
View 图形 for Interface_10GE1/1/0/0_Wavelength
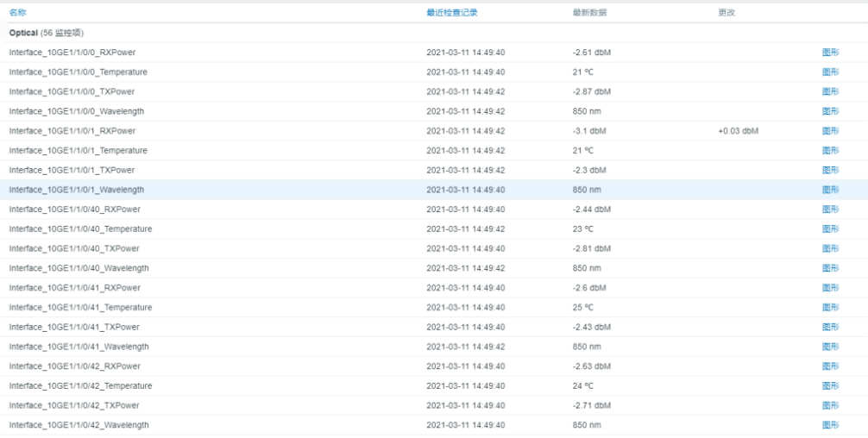[830, 111]
